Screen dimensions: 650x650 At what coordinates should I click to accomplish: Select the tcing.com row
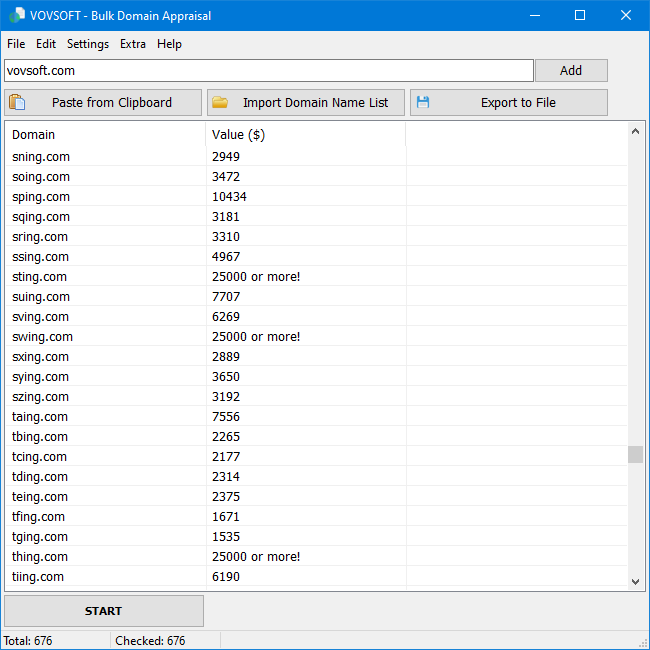[316, 457]
